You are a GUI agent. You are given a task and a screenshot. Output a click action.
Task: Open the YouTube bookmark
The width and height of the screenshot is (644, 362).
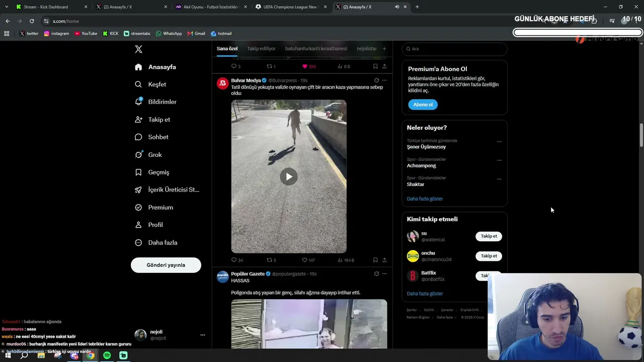tap(86, 34)
